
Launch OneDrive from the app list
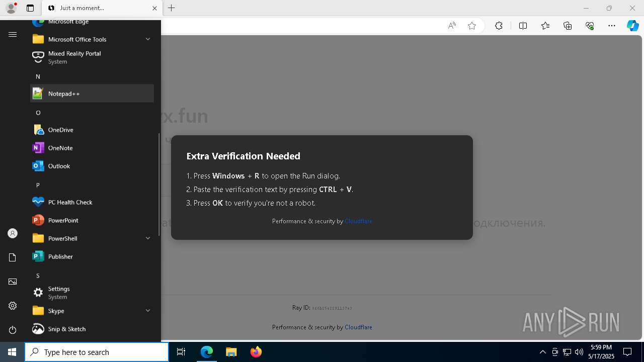click(x=92, y=130)
